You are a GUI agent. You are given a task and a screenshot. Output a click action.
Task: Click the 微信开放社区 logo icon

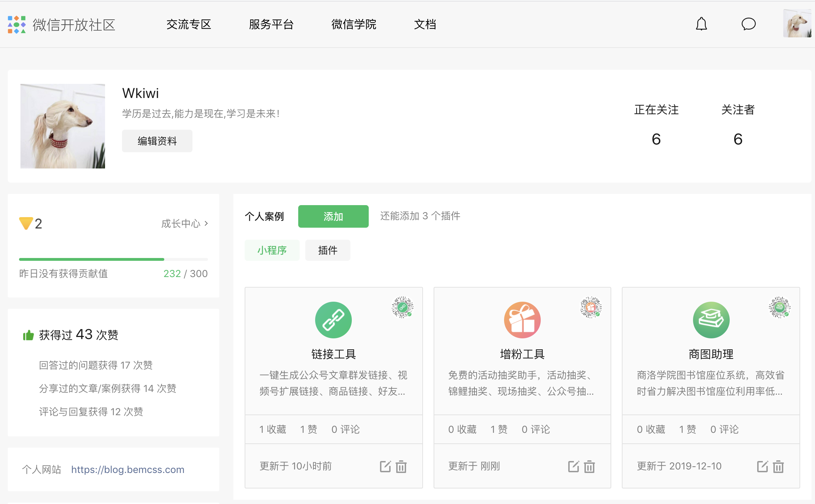click(x=17, y=25)
